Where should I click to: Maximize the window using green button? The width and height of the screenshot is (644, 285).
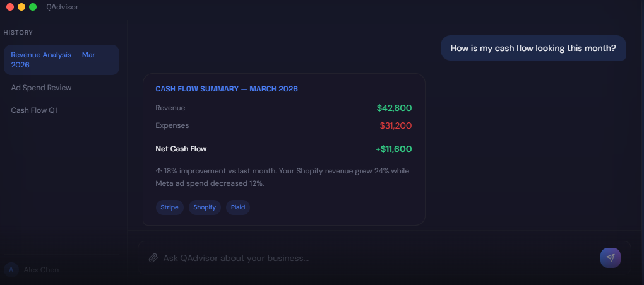click(33, 7)
